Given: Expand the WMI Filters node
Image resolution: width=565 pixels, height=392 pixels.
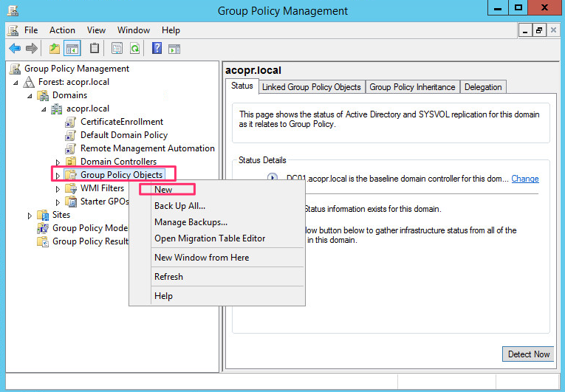Looking at the screenshot, I should click(58, 189).
